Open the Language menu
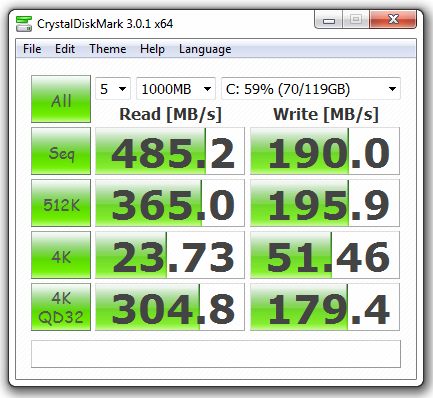The width and height of the screenshot is (433, 398). click(205, 49)
